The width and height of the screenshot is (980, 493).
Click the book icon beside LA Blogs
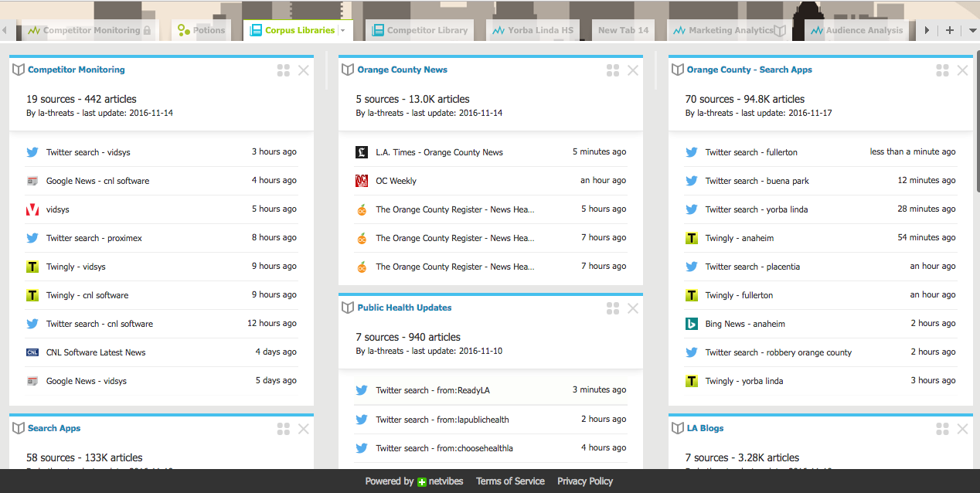678,428
